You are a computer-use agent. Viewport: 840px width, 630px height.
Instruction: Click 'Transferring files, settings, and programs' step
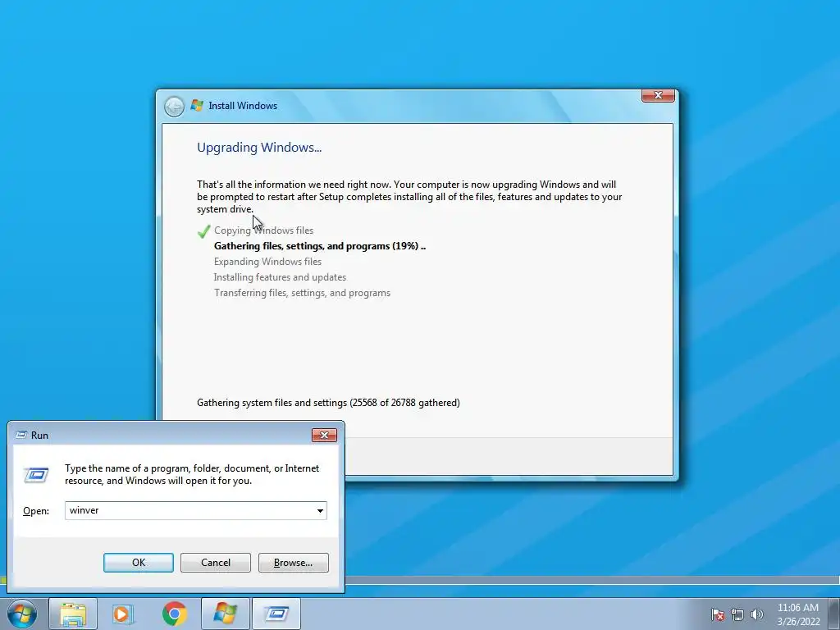pos(302,293)
